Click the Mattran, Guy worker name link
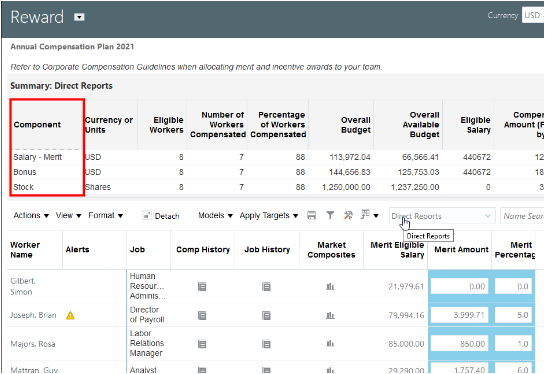Viewport: 545px width, 374px height. pos(34,370)
